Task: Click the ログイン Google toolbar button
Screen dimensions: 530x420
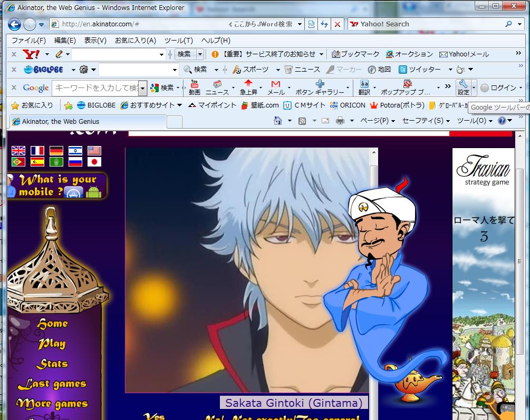Action: (499, 88)
